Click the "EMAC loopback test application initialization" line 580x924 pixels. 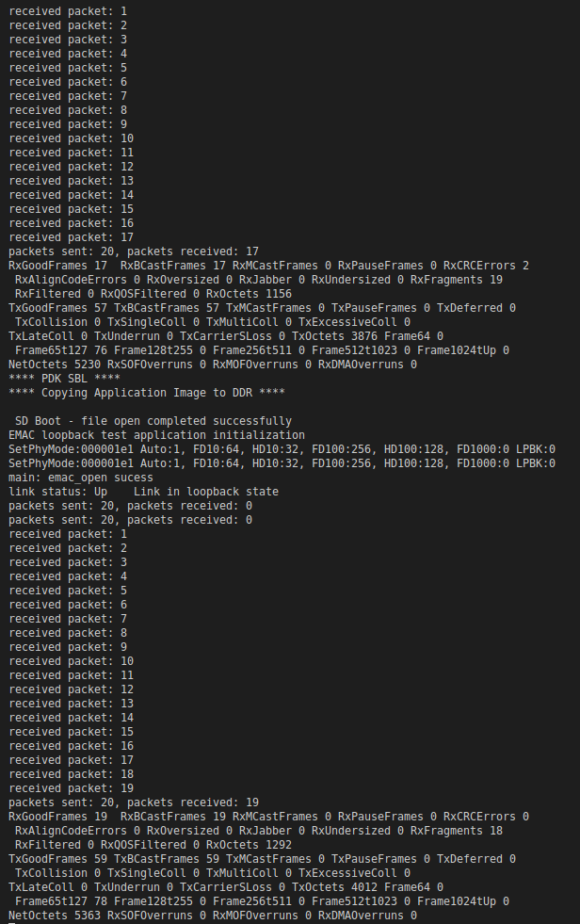[156, 435]
